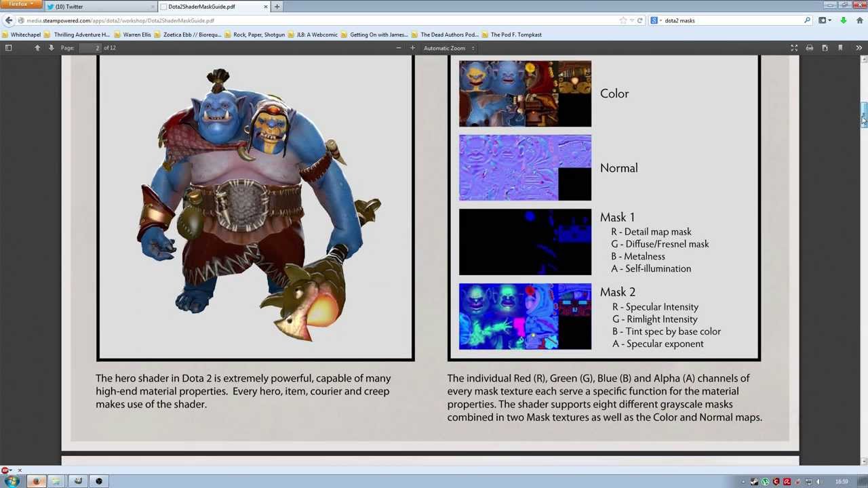Click the current view bookmark icon
The height and width of the screenshot is (488, 868).
(840, 48)
